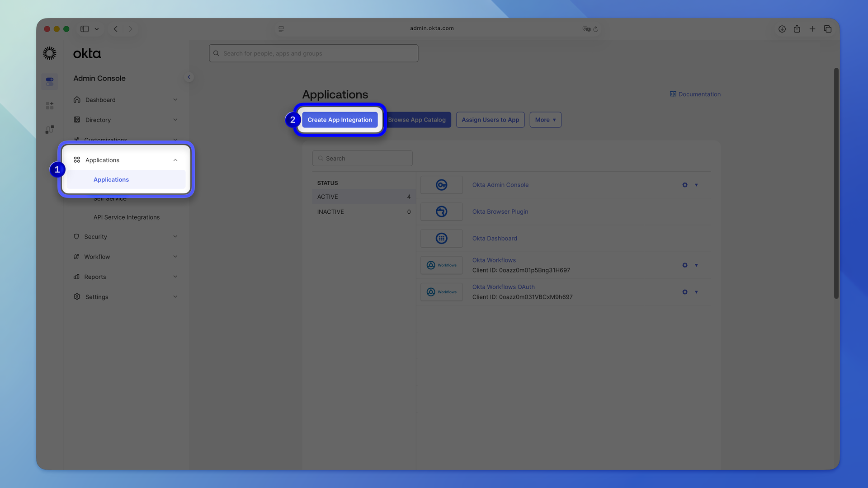The width and height of the screenshot is (868, 488).
Task: Click the Directory contacts icon
Action: [77, 120]
